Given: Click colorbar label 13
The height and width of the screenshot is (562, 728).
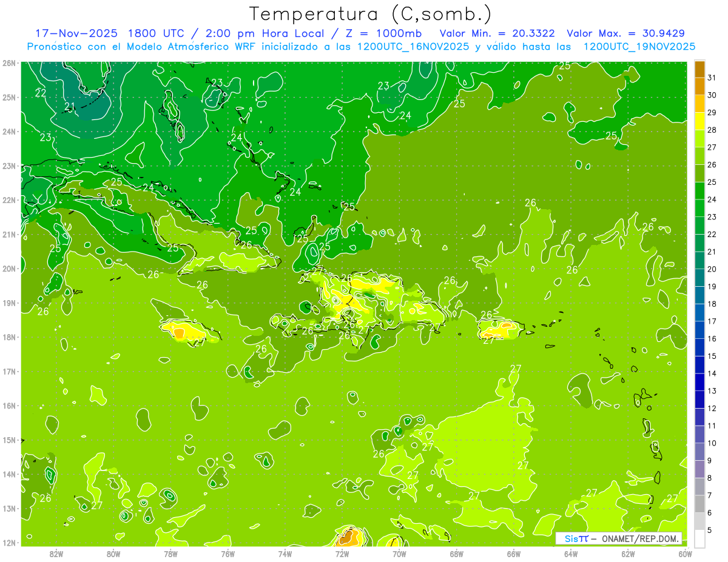Looking at the screenshot, I should tap(712, 391).
